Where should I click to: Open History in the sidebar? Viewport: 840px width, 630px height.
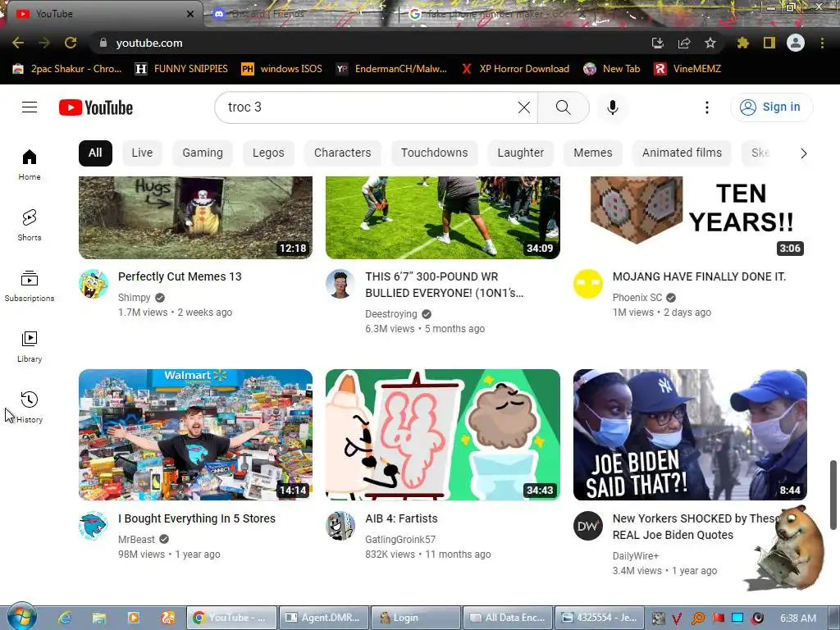click(x=30, y=408)
